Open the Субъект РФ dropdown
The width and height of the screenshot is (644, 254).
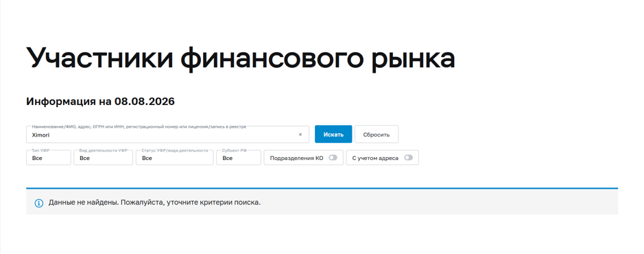[239, 158]
